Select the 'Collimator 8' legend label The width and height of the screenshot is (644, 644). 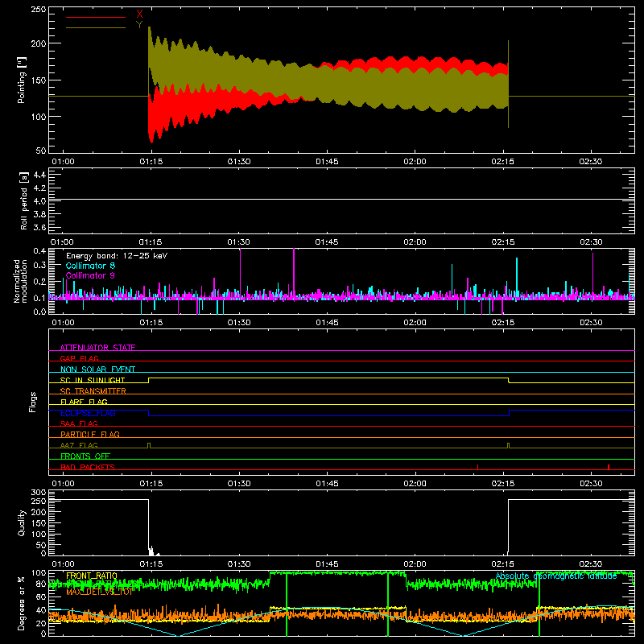90,266
